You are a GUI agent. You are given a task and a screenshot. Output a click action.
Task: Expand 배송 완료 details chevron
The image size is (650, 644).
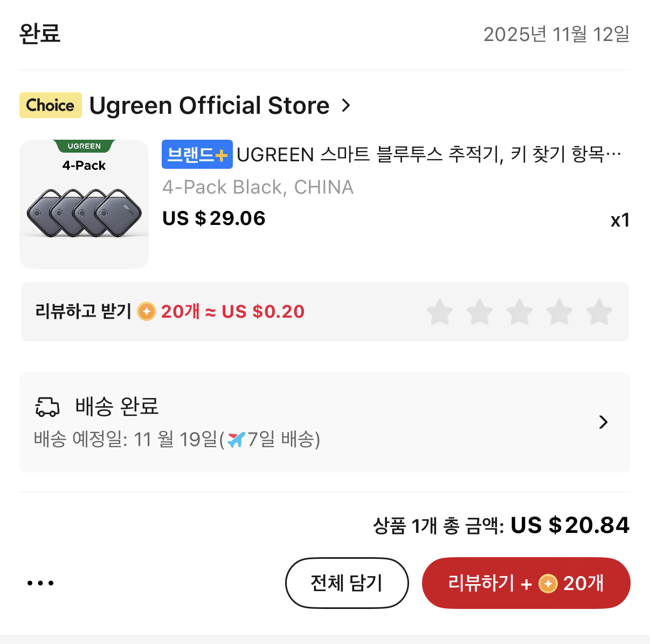(603, 422)
